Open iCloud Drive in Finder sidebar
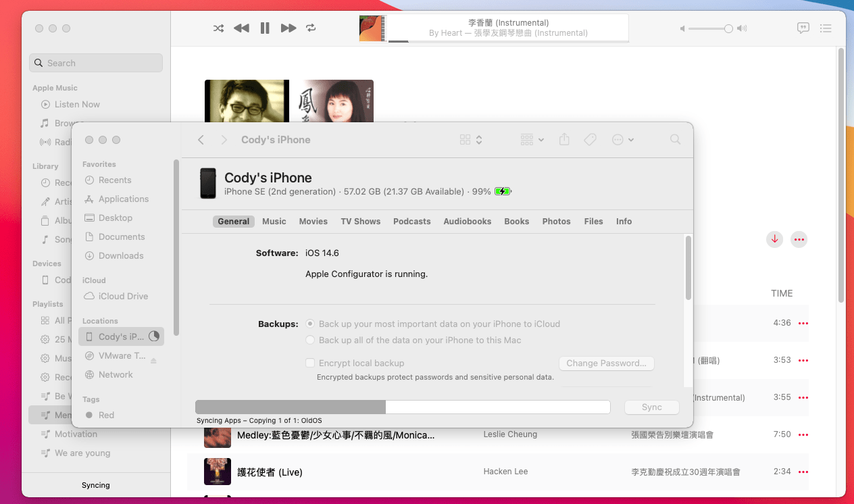This screenshot has width=854, height=504. click(116, 297)
